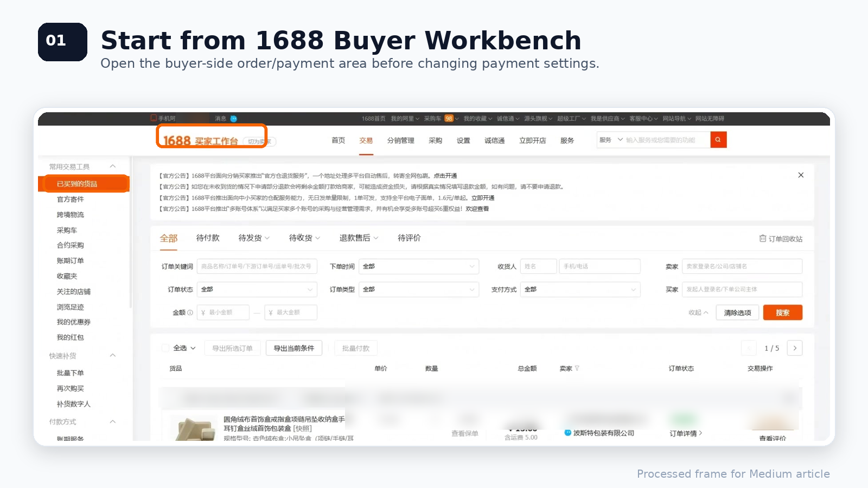Image resolution: width=868 pixels, height=488 pixels.
Task: Collapse the 常用交易工具 sidebar section
Action: [113, 166]
